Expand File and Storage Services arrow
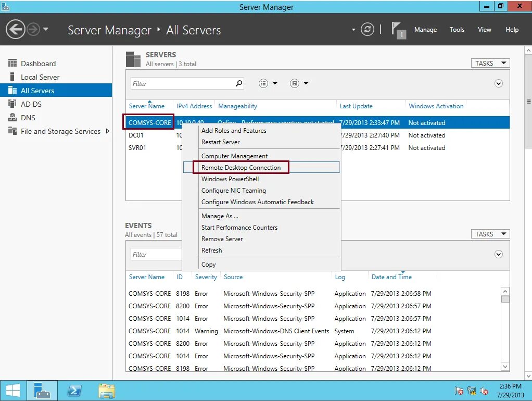The height and width of the screenshot is (401, 532). coord(108,131)
